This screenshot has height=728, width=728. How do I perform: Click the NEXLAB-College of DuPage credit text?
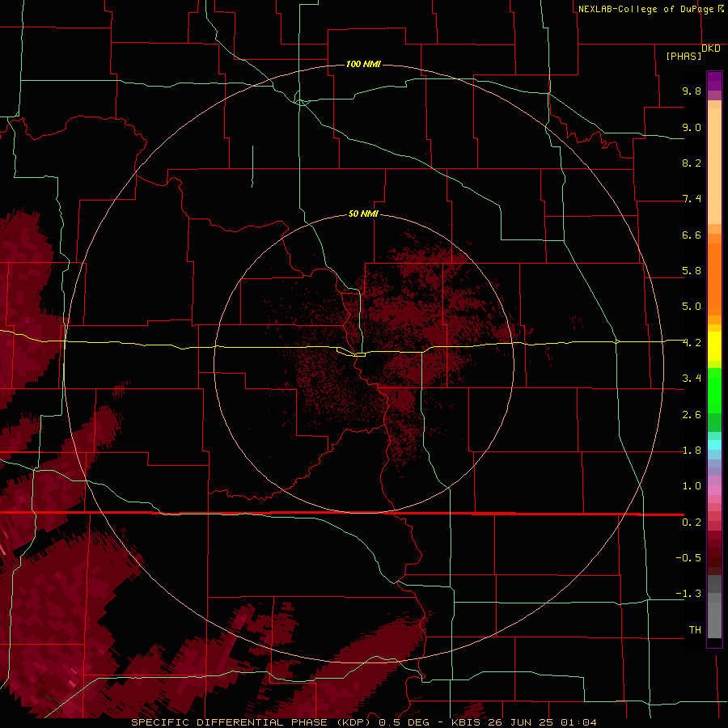[x=645, y=9]
